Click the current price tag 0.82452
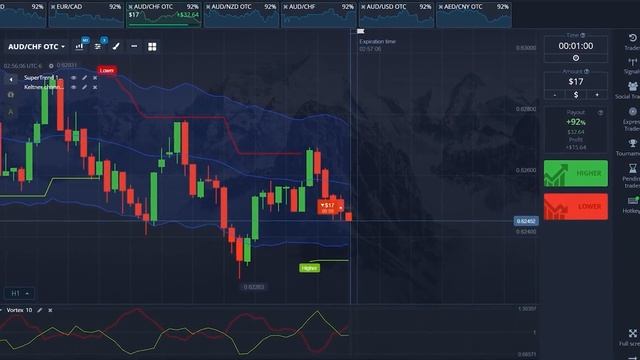 pyautogui.click(x=526, y=221)
